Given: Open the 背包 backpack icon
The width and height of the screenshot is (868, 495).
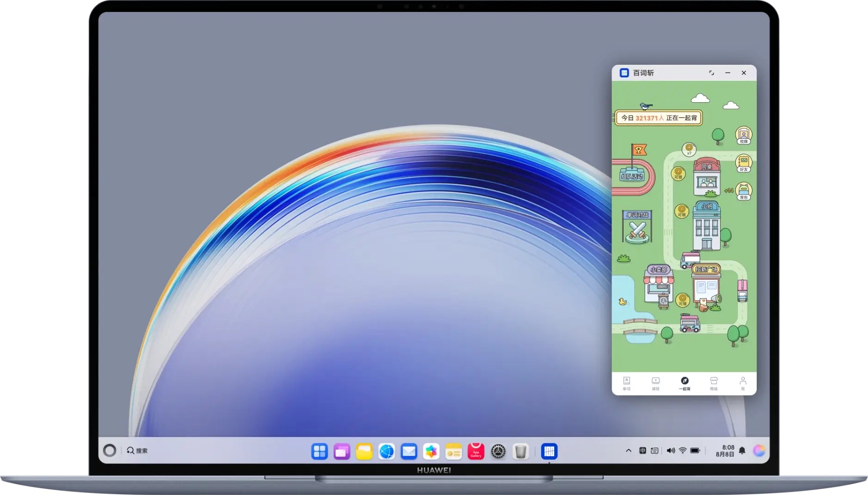Looking at the screenshot, I should 743,191.
